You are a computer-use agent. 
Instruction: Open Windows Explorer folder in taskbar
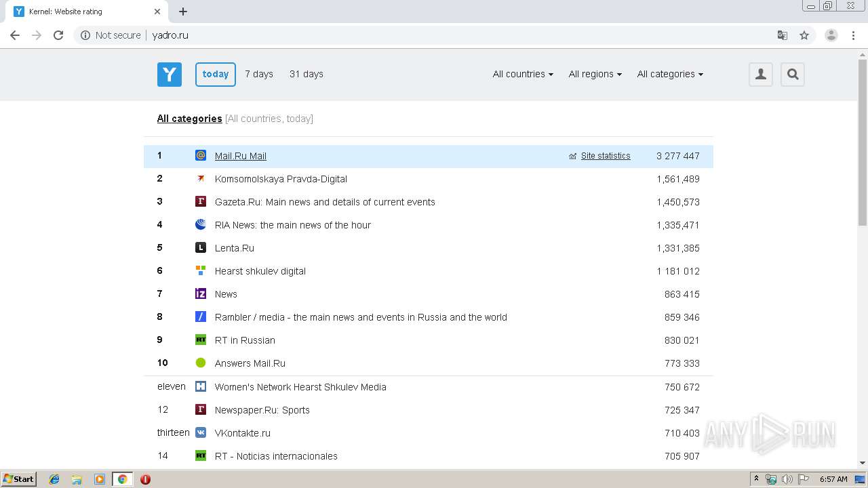[x=77, y=479]
